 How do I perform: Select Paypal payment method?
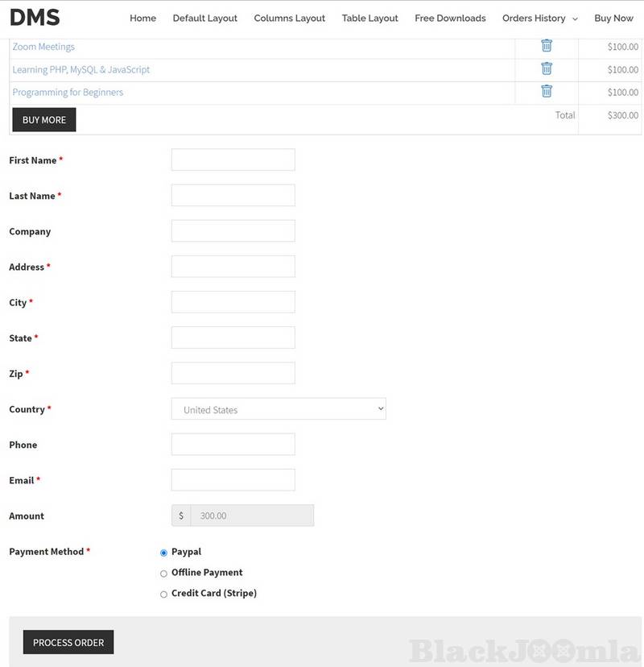164,553
